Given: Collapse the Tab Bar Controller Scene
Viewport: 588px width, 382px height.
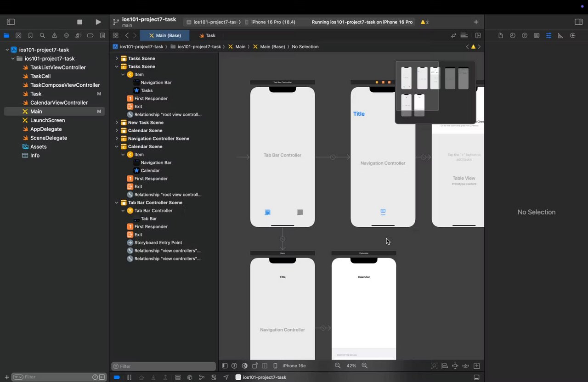Looking at the screenshot, I should [x=117, y=202].
